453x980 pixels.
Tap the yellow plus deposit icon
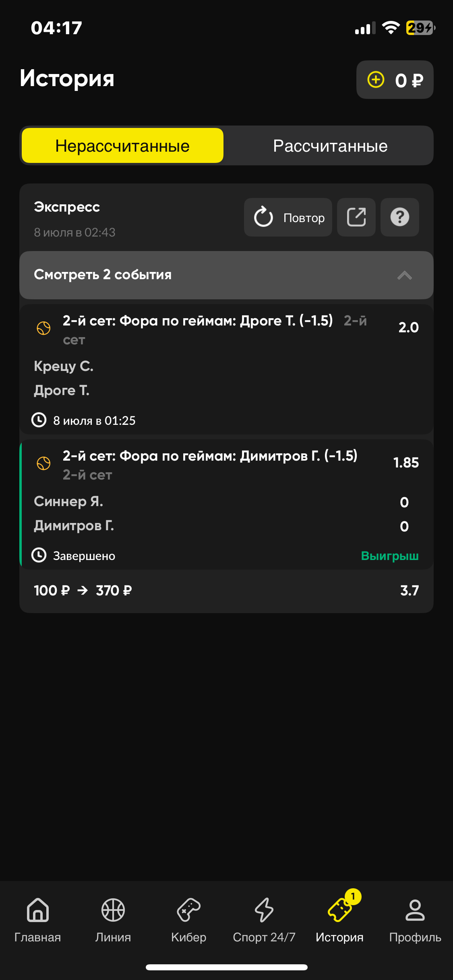click(376, 80)
